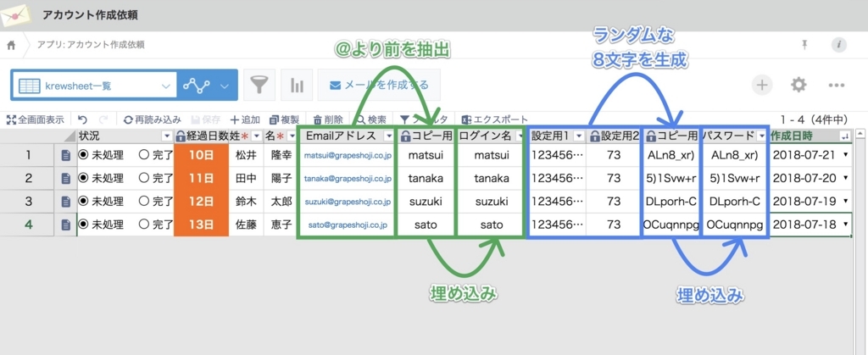The image size is (868, 355).
Task: Click the envelope app icon beside the title
Action: point(15,15)
